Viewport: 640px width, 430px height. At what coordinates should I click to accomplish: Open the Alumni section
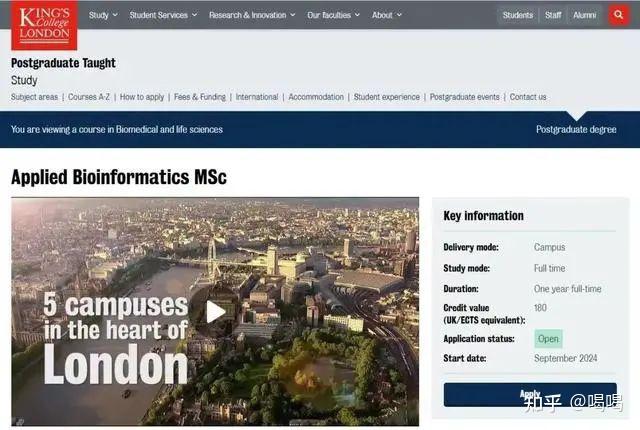584,15
